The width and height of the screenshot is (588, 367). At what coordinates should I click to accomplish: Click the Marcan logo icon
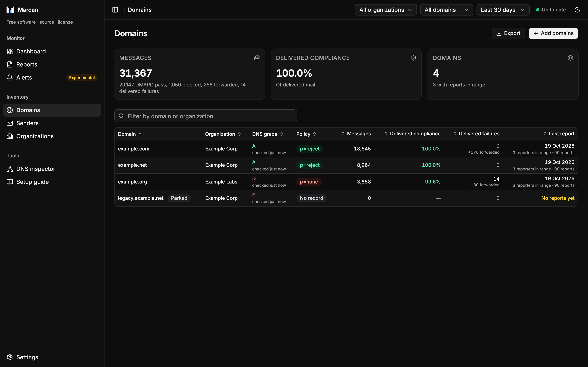10,10
